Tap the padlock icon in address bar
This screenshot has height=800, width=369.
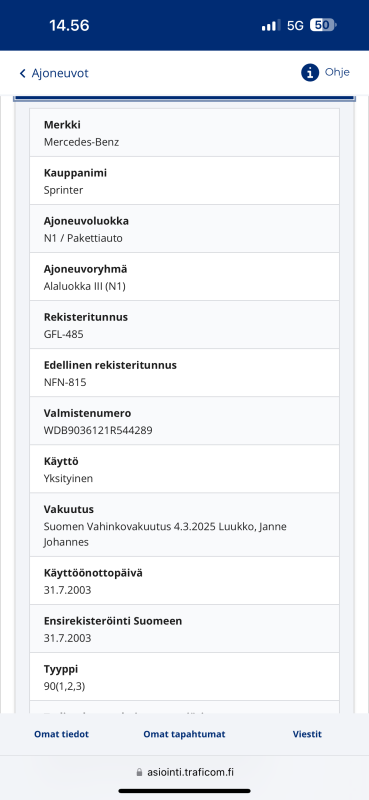click(x=139, y=772)
